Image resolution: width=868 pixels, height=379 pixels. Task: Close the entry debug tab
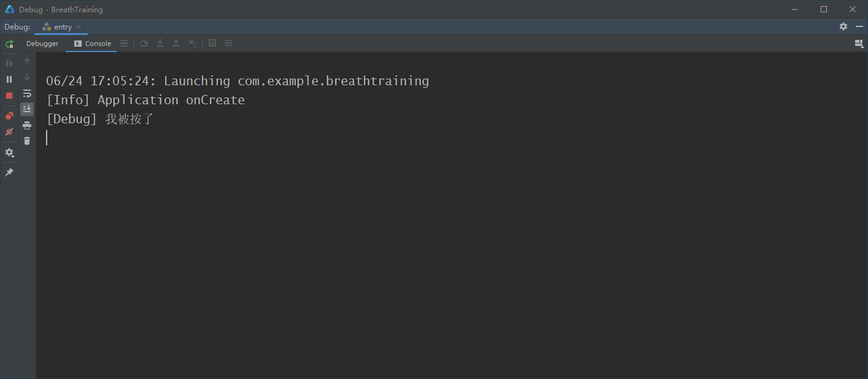point(79,27)
